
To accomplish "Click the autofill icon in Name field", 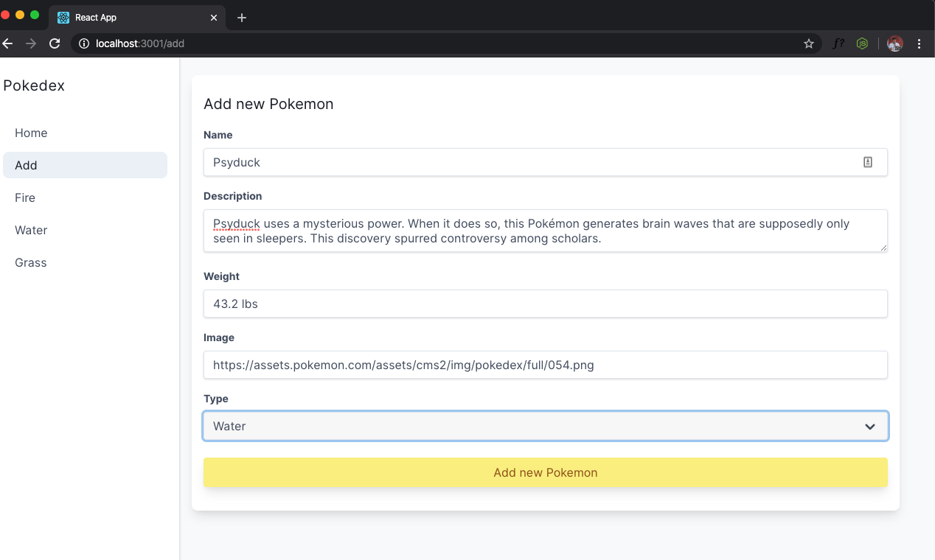I will 868,162.
